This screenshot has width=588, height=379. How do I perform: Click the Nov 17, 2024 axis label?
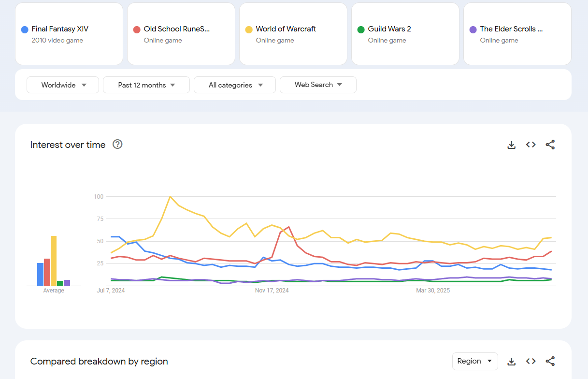(x=272, y=291)
